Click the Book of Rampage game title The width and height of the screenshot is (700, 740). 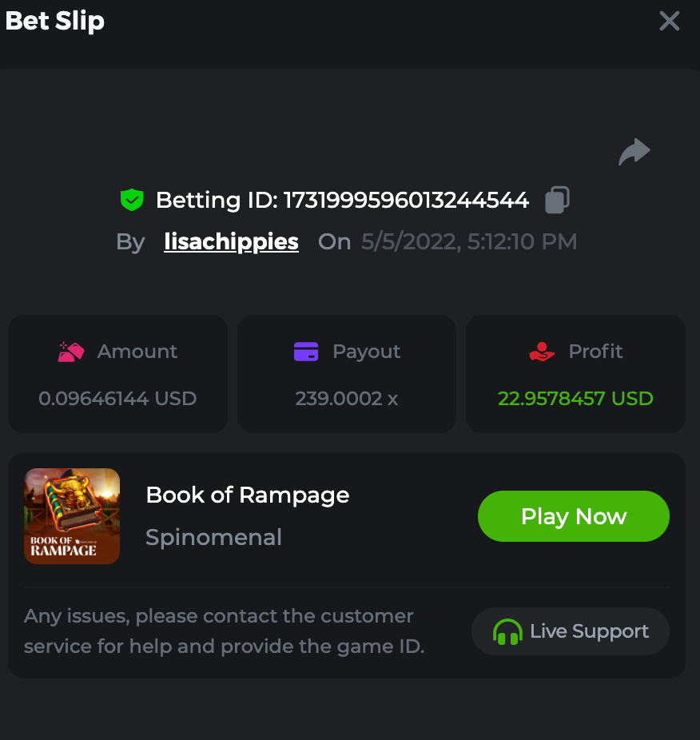coord(248,495)
